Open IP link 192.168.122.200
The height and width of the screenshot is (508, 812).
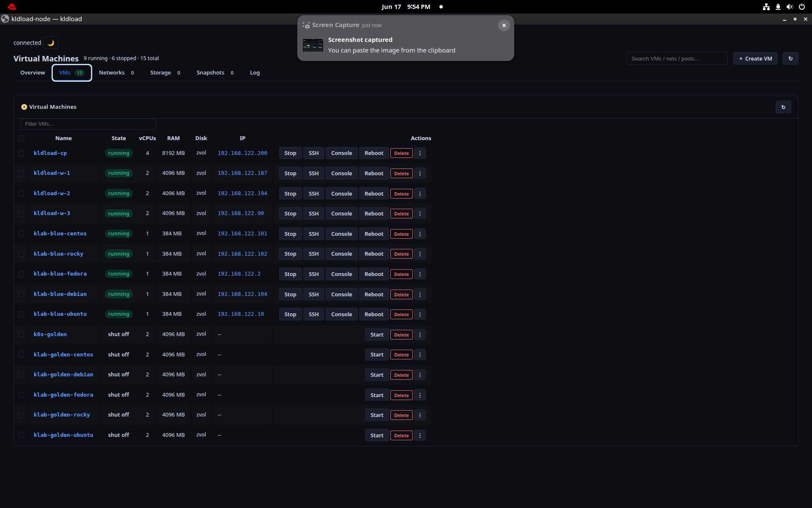click(x=242, y=153)
